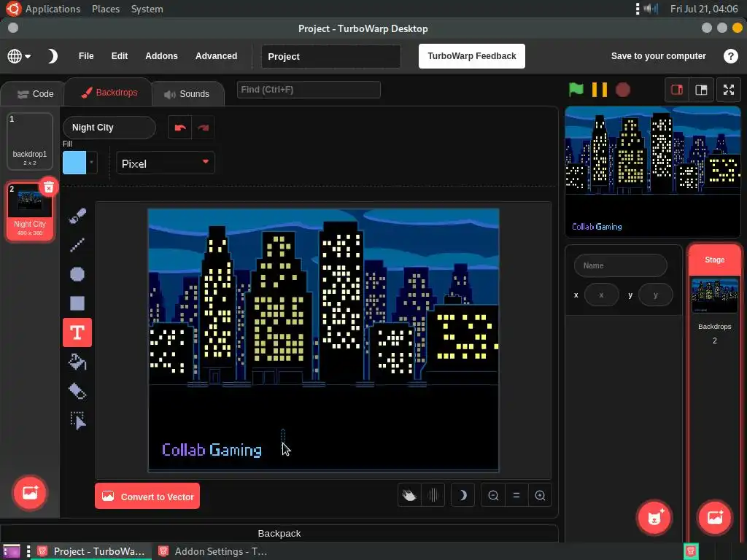Click Choose a Backdrop button under Stage
The width and height of the screenshot is (747, 560).
[x=715, y=517]
